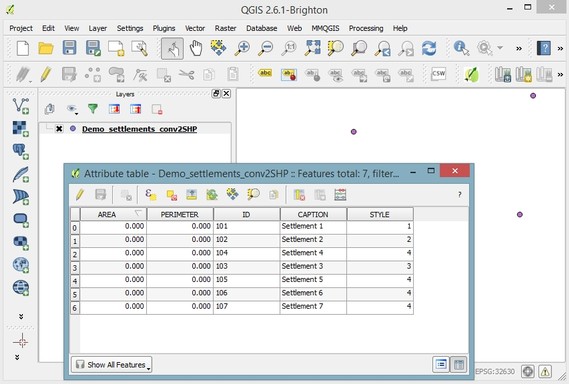Toggle editing mode in attribute table
Screen dimensions: 569x384
tap(80, 195)
